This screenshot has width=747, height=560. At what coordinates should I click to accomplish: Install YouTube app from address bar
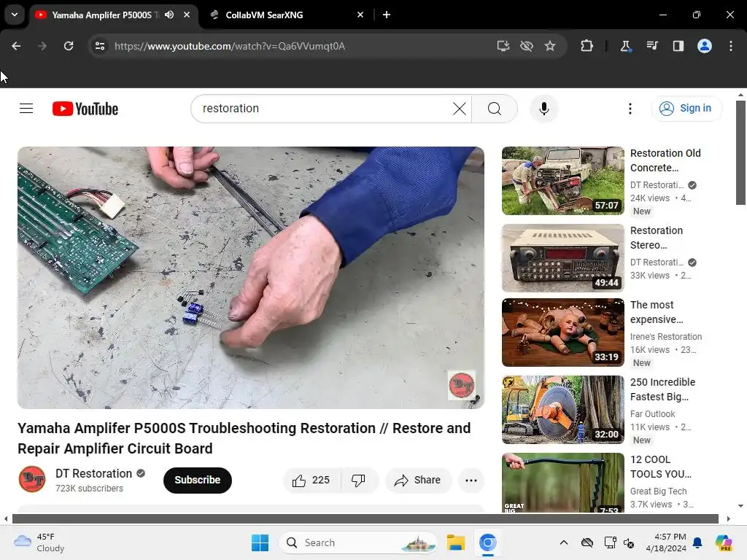coord(503,46)
